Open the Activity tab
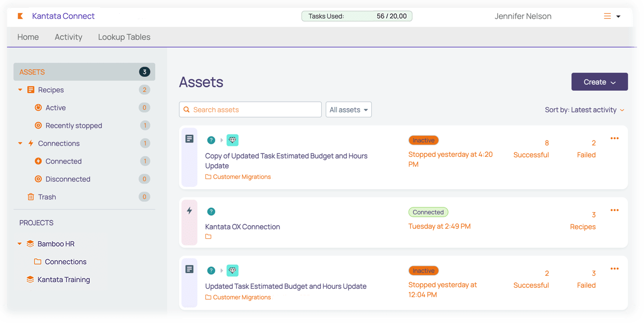The height and width of the screenshot is (323, 644). click(x=68, y=37)
